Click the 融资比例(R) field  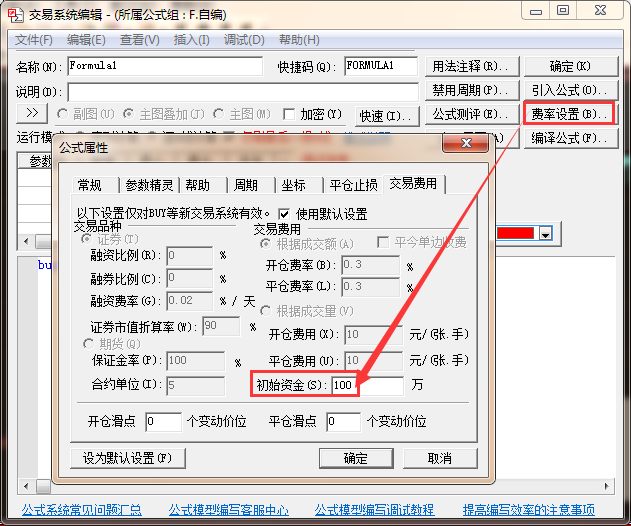coord(190,256)
